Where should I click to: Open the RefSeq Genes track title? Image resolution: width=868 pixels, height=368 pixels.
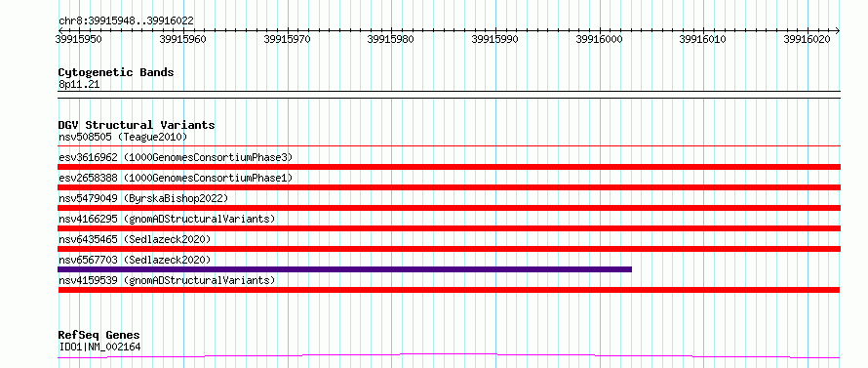tap(99, 336)
